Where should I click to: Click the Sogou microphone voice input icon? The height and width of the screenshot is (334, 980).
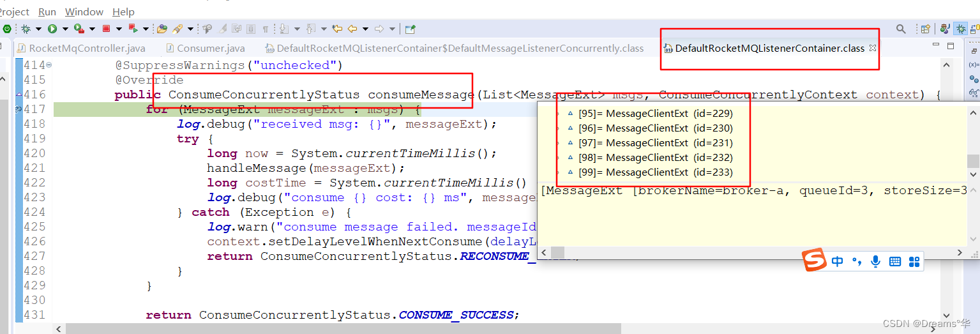(876, 261)
